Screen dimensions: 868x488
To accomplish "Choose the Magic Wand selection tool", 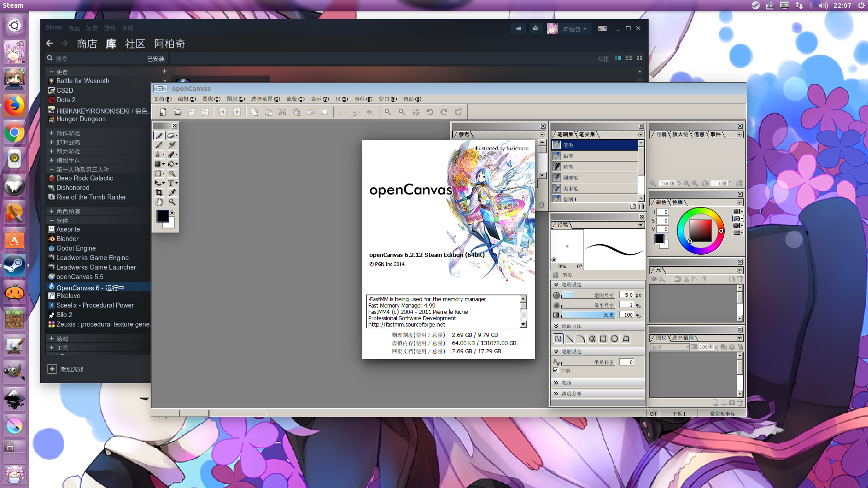I will [172, 174].
